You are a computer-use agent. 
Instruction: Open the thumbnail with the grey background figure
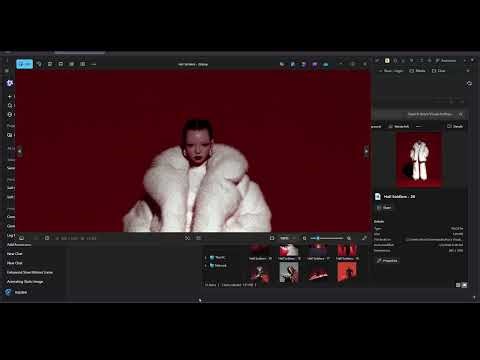[x=289, y=272]
